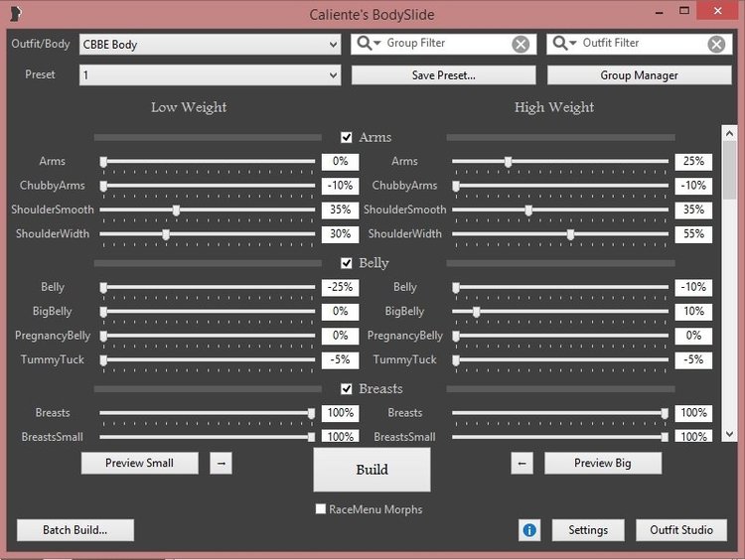Click high weight BigBelly 10% value box
Viewport: 745px width, 560px height.
(x=693, y=312)
